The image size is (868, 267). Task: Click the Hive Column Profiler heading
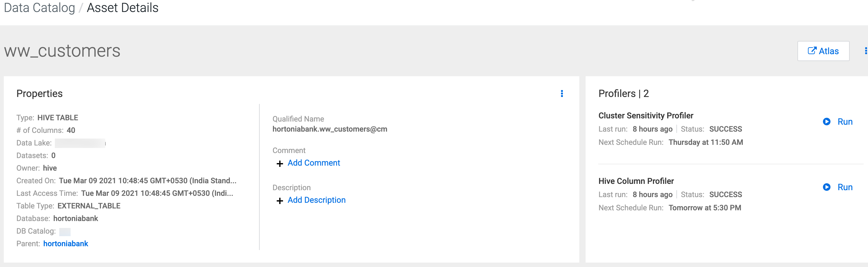pos(636,181)
